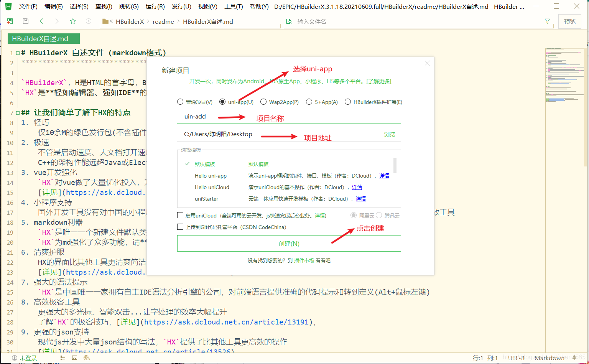Collapse the line 1 heading fold marker
Screen dimensions: 589x364
(x=18, y=53)
